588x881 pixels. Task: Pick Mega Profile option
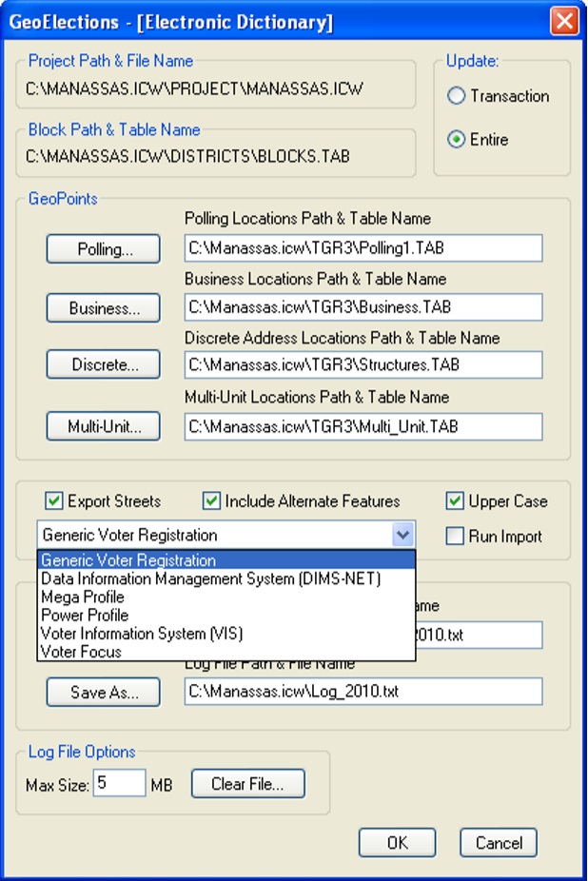(81, 597)
